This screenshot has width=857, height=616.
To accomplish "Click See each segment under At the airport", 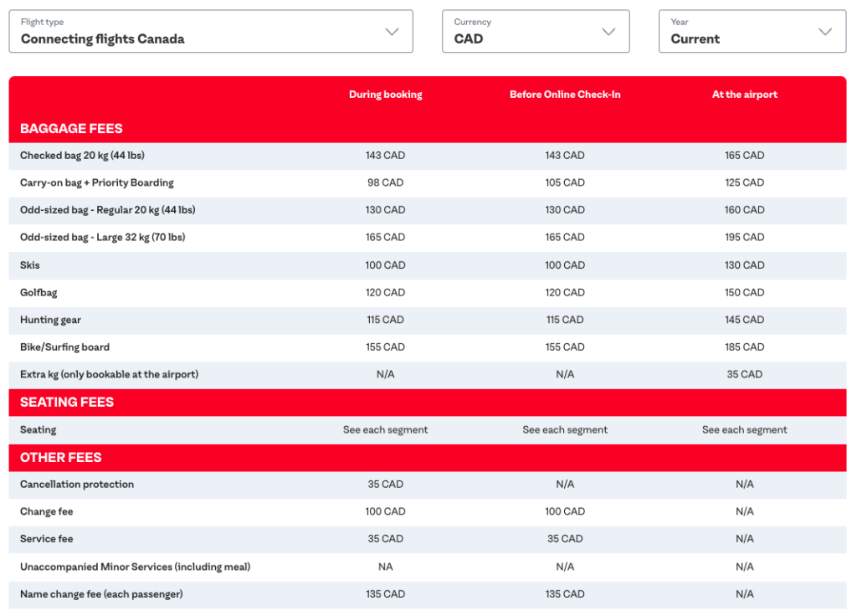I will tap(744, 430).
